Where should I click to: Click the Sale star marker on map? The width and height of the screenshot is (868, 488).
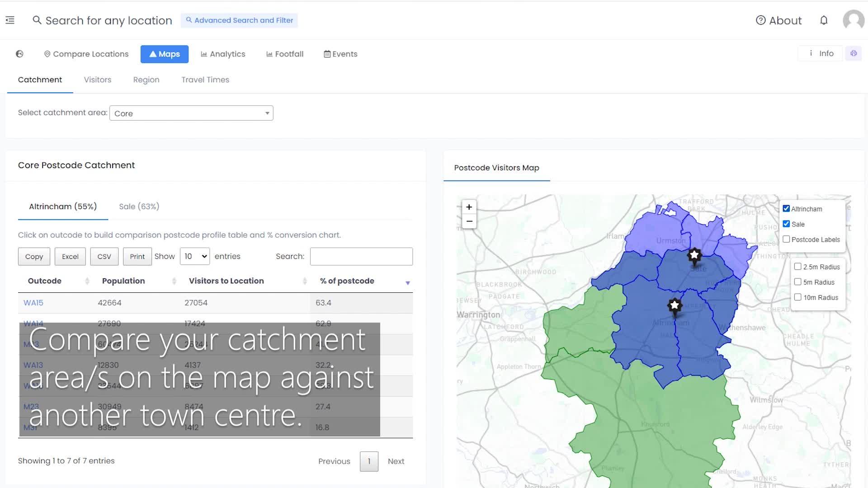(694, 255)
